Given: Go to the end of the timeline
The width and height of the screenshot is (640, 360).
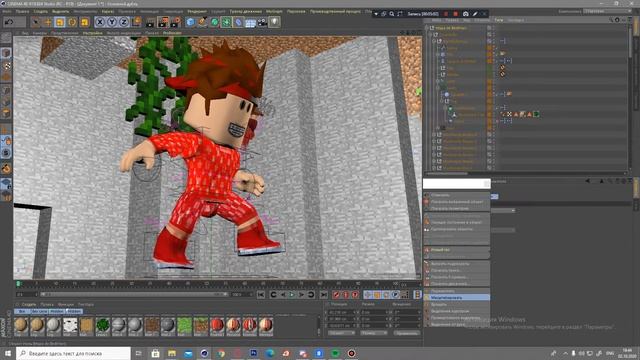Looking at the screenshot, I should pyautogui.click(x=323, y=294).
